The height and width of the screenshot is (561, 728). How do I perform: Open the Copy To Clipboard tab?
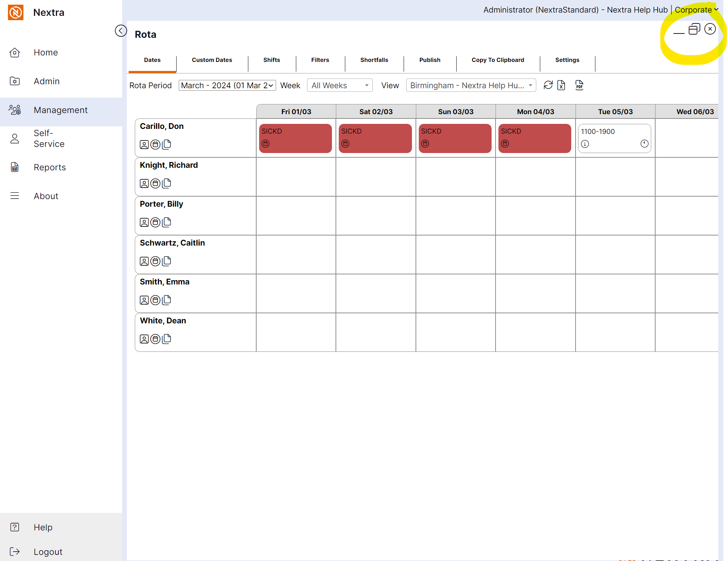coord(498,60)
